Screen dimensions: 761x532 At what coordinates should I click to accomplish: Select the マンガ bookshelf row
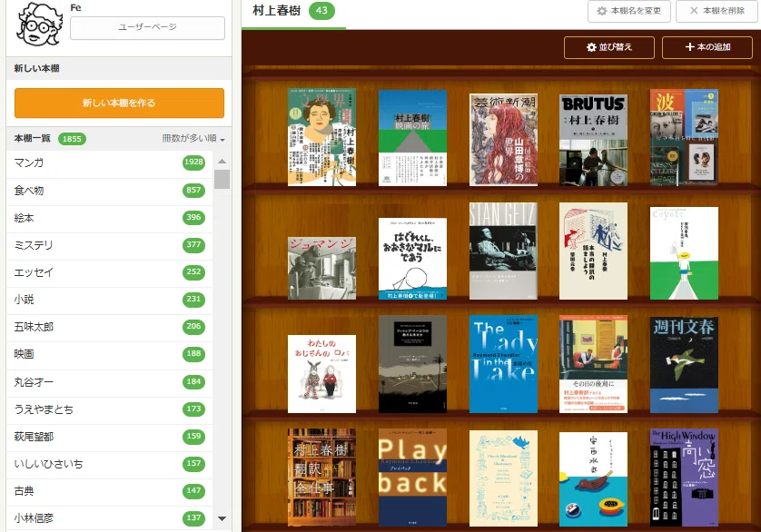pyautogui.click(x=110, y=163)
